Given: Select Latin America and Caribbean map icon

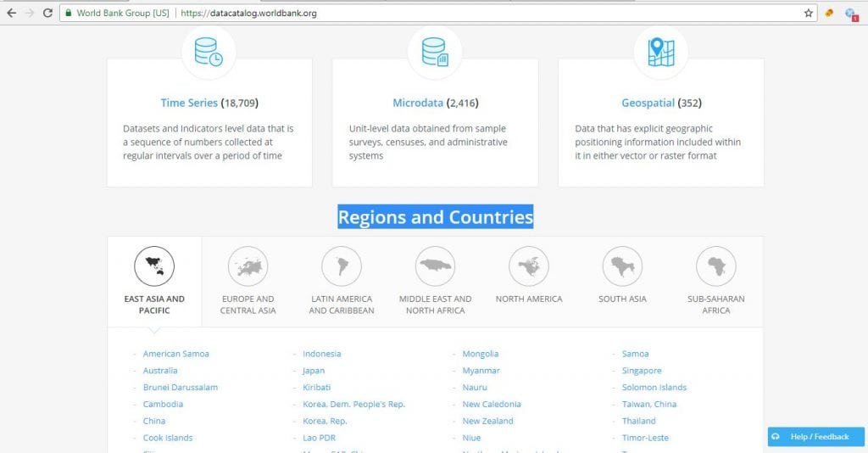Looking at the screenshot, I should coord(342,266).
